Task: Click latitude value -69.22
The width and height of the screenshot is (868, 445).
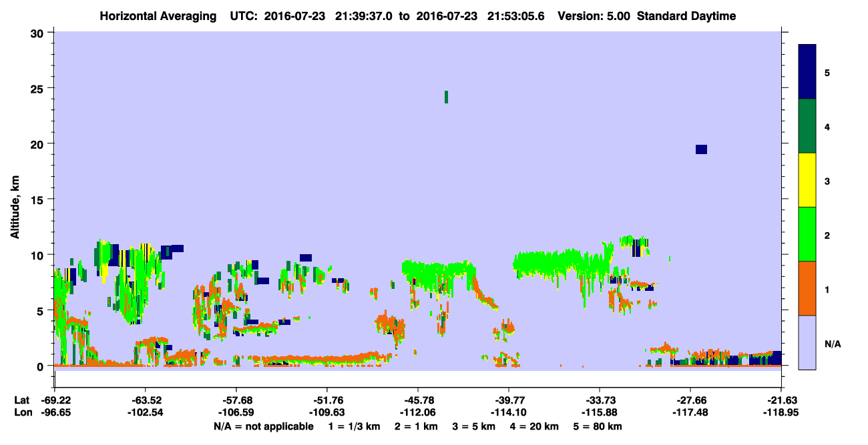Action: tap(55, 400)
